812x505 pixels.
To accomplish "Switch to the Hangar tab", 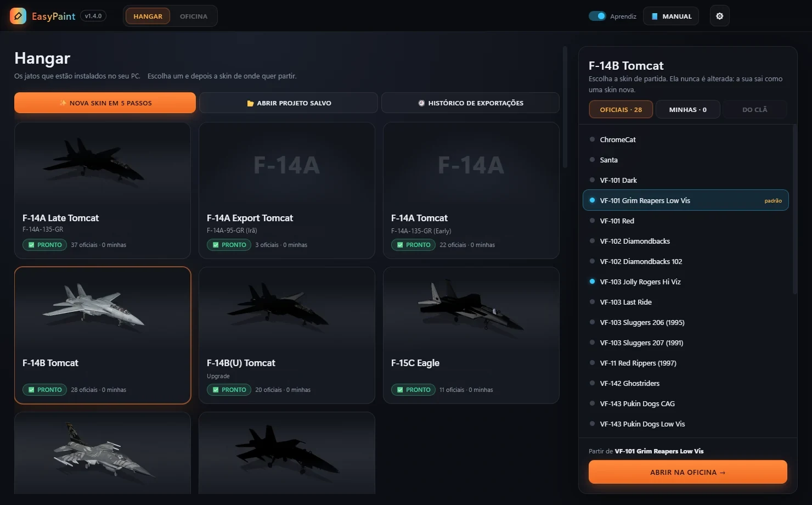I will [148, 16].
